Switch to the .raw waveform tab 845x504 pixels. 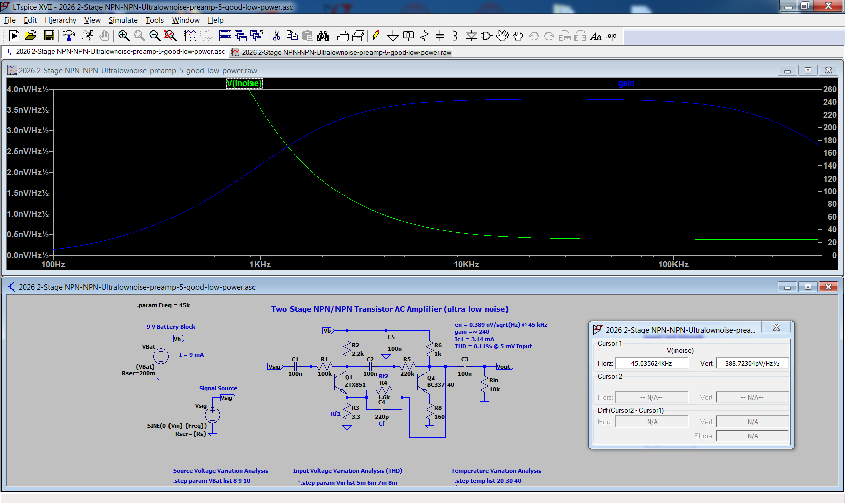click(342, 52)
